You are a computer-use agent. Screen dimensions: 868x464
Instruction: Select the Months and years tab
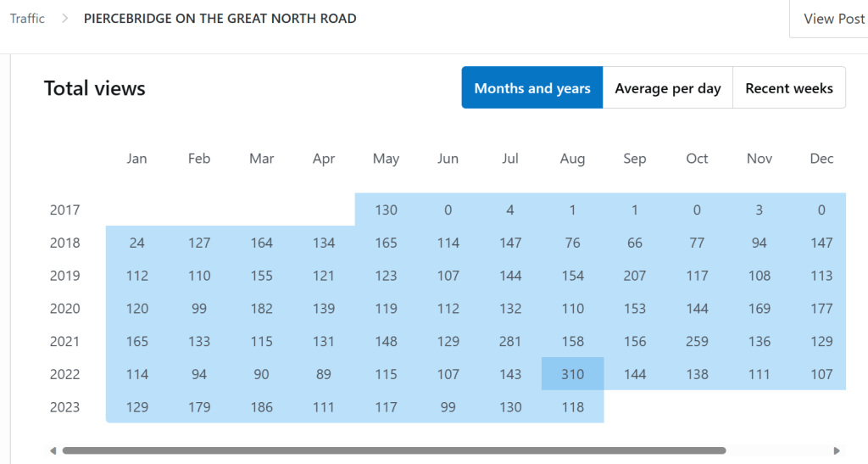coord(532,88)
